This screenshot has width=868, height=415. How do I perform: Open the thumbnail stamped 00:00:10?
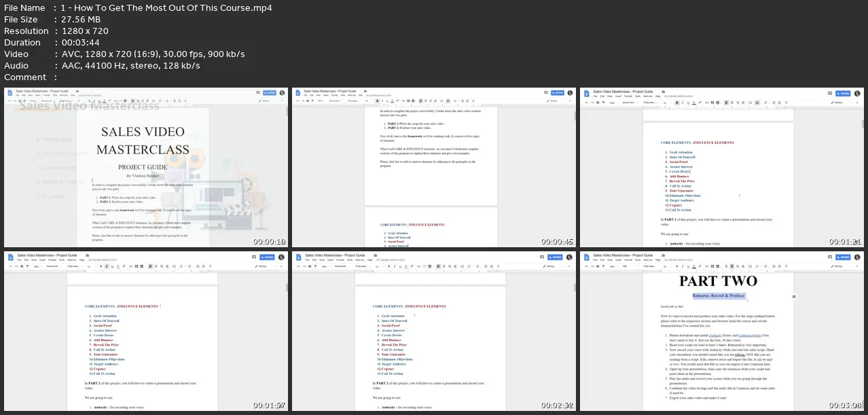[x=145, y=167]
